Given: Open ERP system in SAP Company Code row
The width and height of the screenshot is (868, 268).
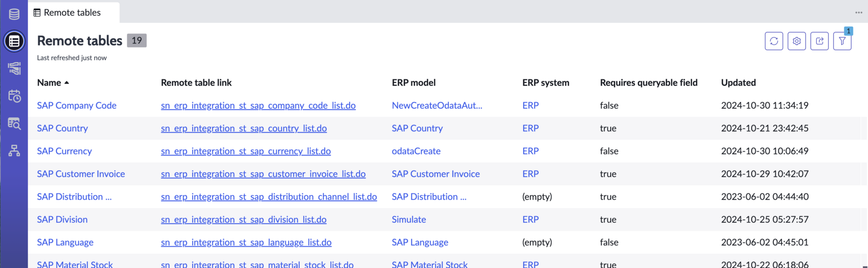Looking at the screenshot, I should tap(530, 105).
